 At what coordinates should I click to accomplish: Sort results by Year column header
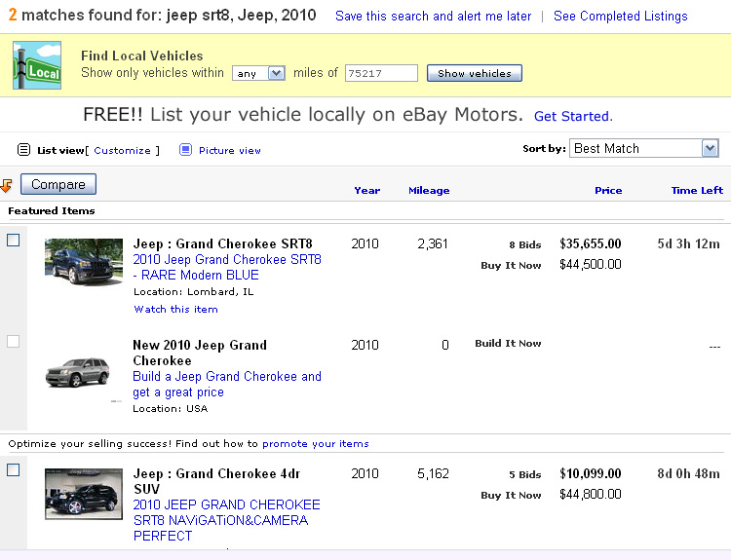tap(366, 190)
